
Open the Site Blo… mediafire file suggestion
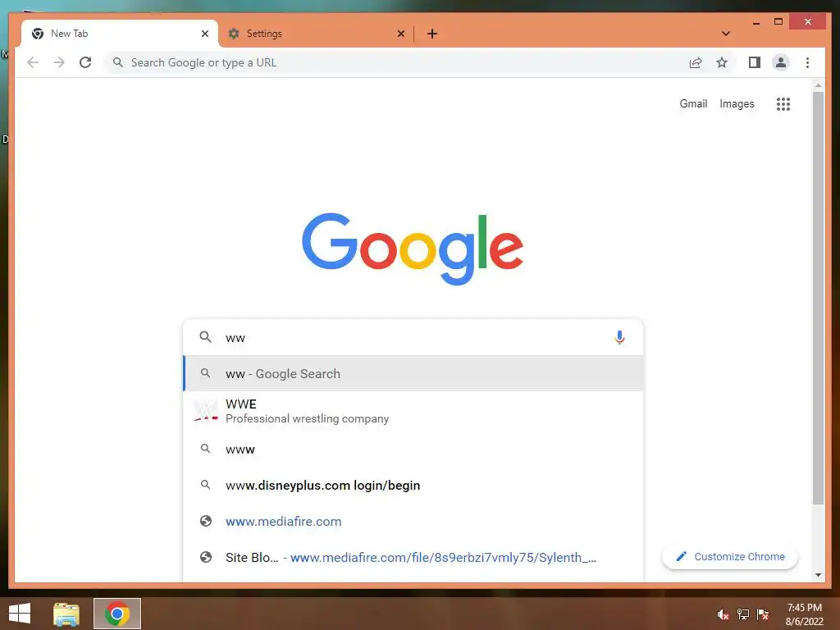pyautogui.click(x=413, y=558)
